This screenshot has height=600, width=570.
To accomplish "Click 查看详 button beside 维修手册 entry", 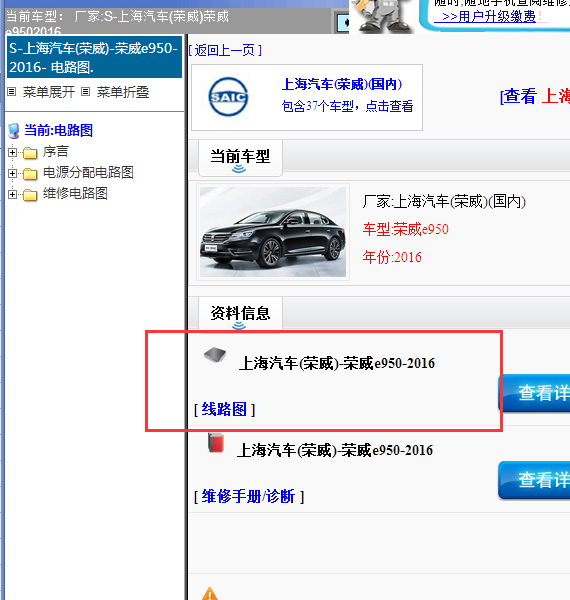I will [x=534, y=480].
